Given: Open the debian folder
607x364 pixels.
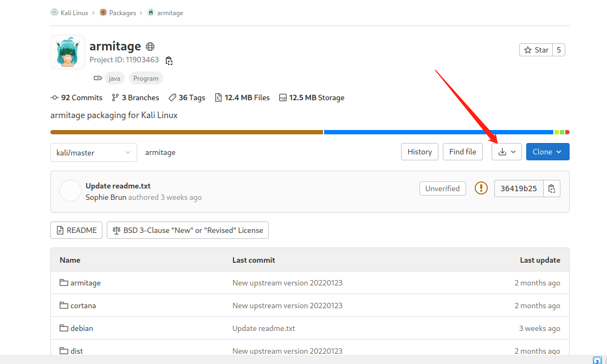Looking at the screenshot, I should (x=82, y=328).
